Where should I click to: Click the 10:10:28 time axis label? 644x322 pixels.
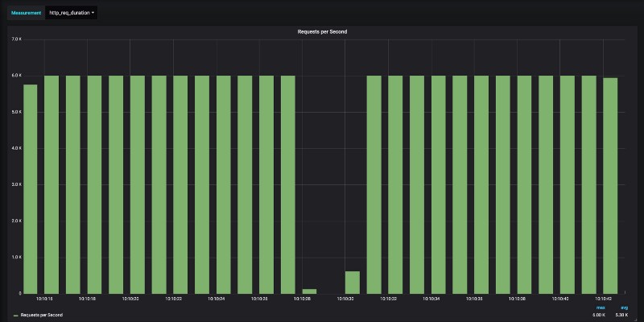tap(302, 299)
